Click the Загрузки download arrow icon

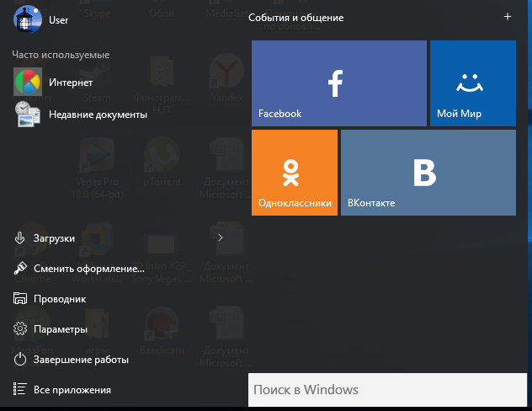tap(19, 238)
